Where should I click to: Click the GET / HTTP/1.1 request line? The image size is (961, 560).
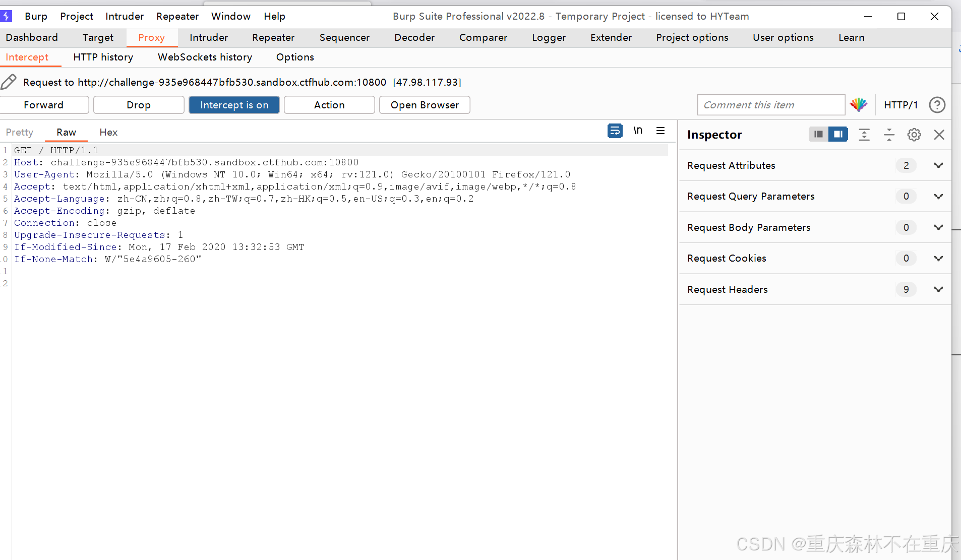point(56,150)
